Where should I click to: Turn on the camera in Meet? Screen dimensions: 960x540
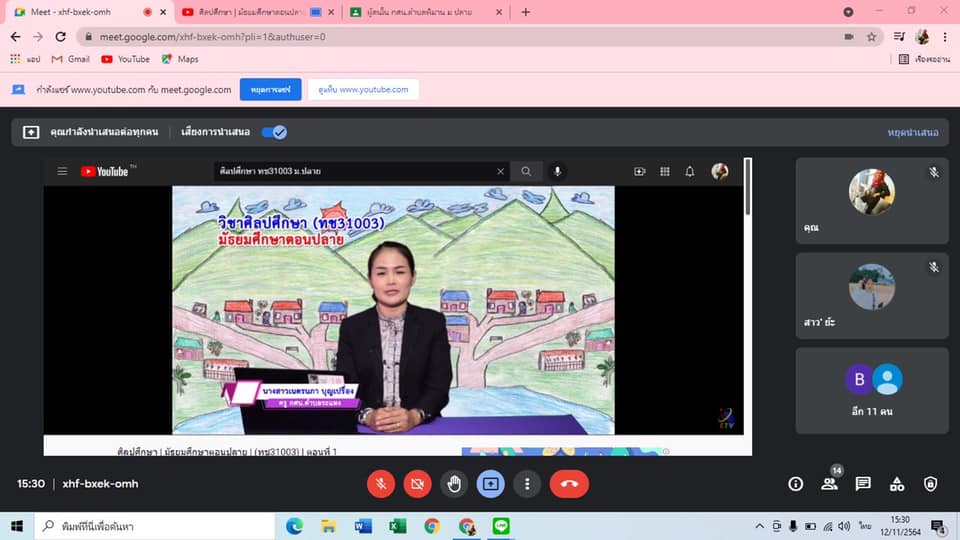(x=417, y=484)
